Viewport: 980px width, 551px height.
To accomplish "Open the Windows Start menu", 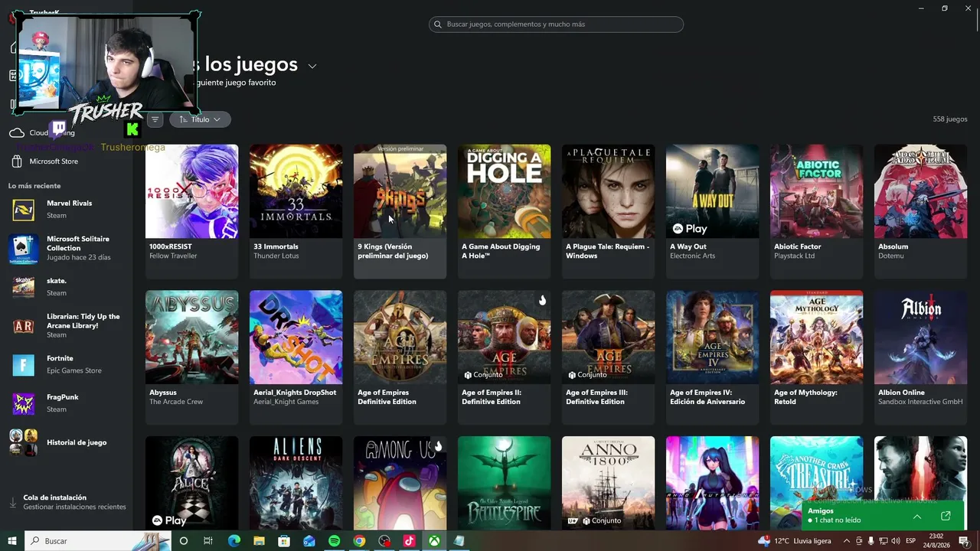I will coord(11,541).
